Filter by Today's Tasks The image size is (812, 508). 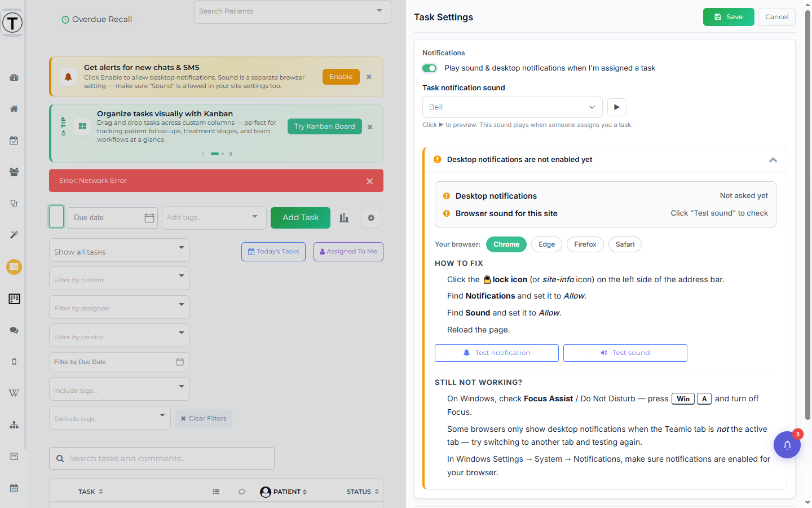point(273,252)
